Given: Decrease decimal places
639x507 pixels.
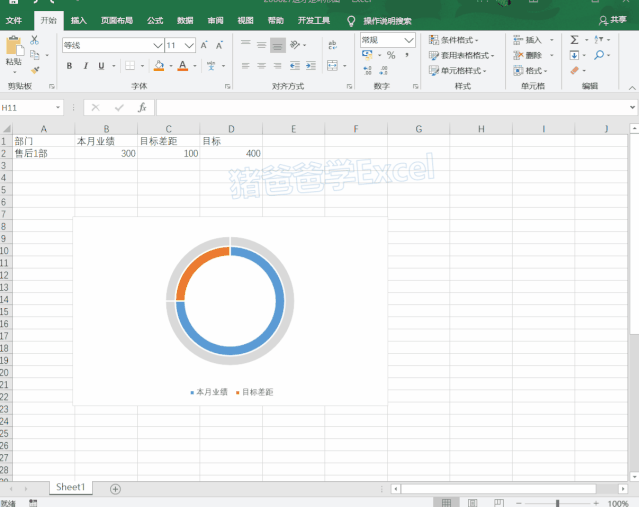Looking at the screenshot, I should click(383, 71).
